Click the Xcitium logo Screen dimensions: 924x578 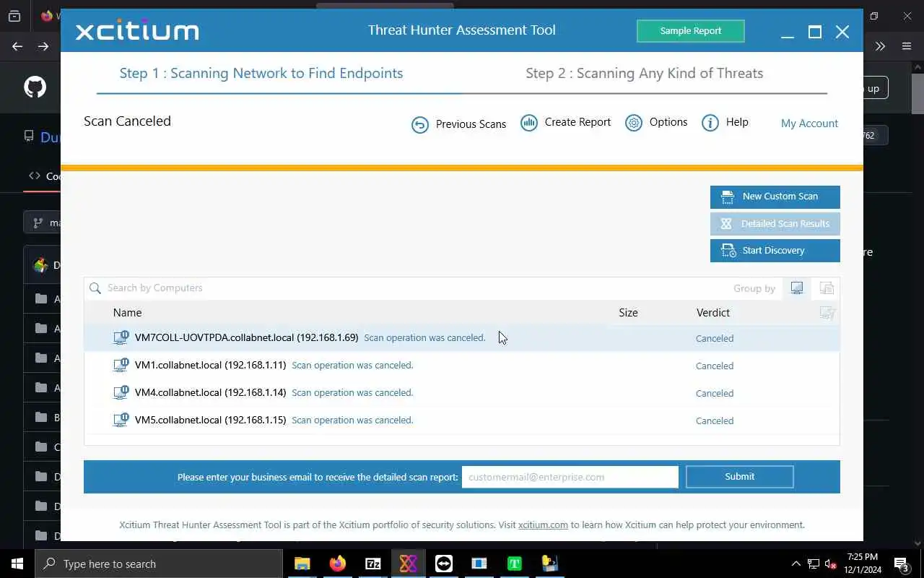(x=137, y=31)
